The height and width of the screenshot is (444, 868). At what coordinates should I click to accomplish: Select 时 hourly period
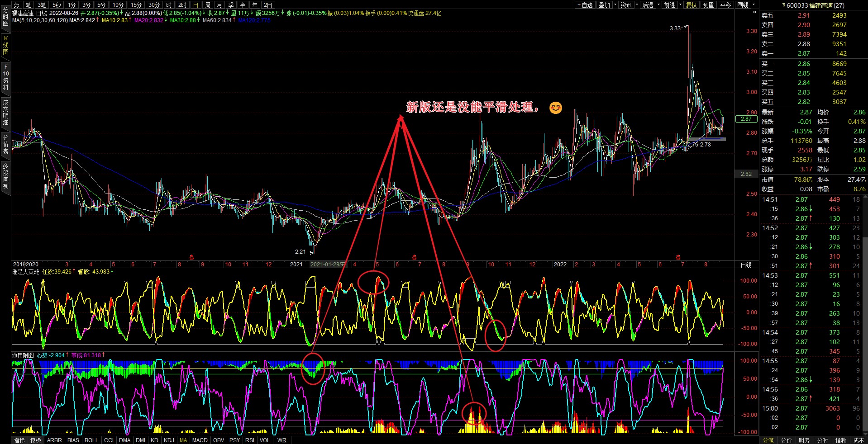pos(169,5)
